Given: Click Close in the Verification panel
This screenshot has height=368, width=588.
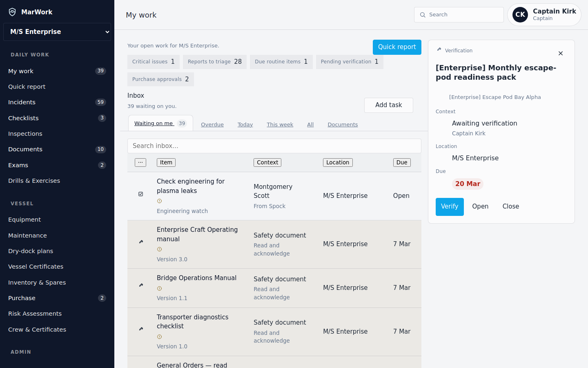Looking at the screenshot, I should (x=511, y=206).
